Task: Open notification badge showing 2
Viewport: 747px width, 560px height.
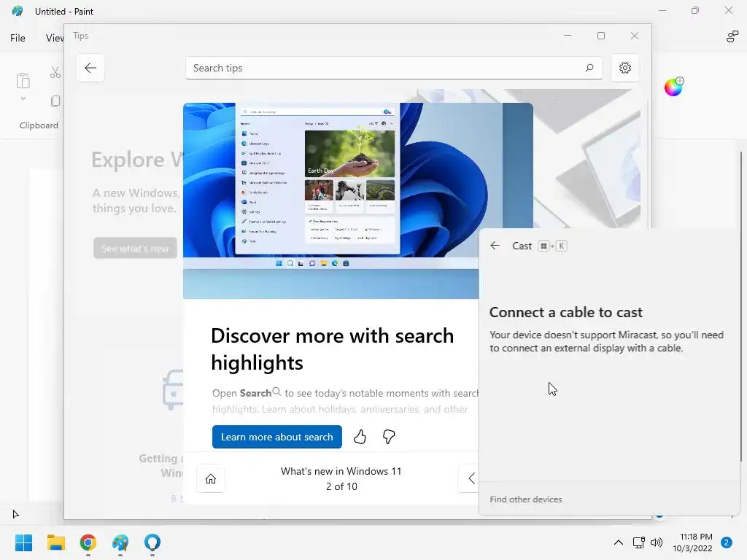Action: (x=727, y=542)
